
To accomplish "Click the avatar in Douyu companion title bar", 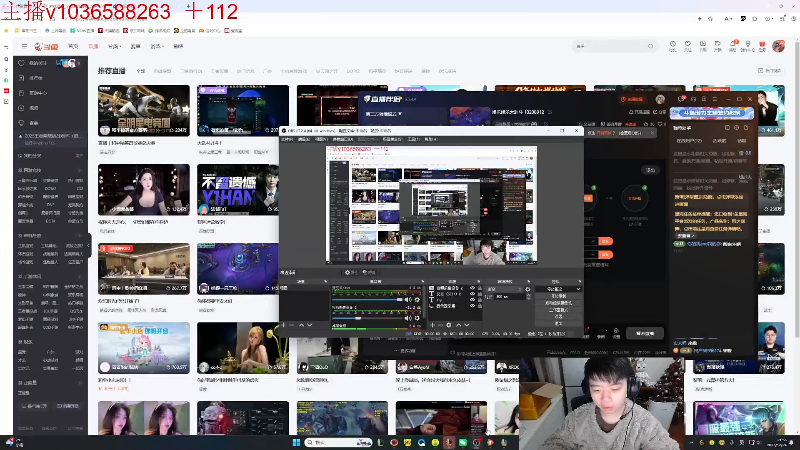I will point(660,99).
